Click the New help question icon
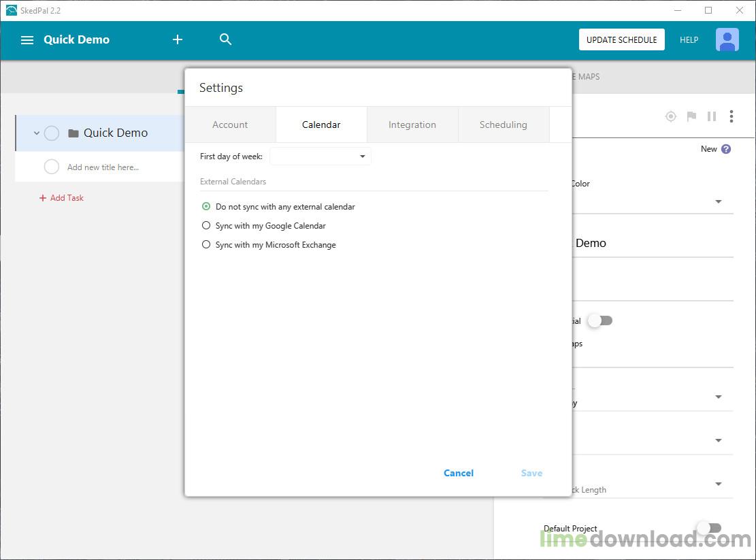The width and height of the screenshot is (756, 560). click(726, 149)
